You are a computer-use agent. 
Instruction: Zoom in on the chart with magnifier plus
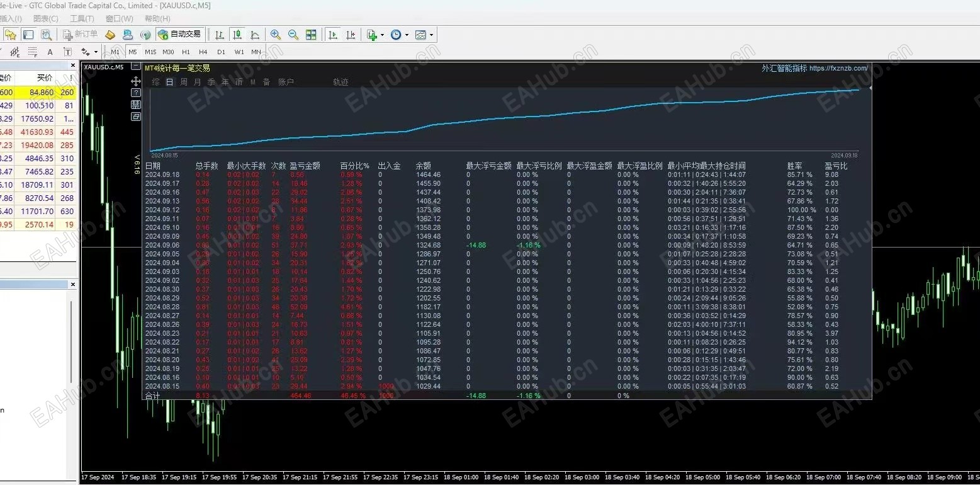[276, 35]
